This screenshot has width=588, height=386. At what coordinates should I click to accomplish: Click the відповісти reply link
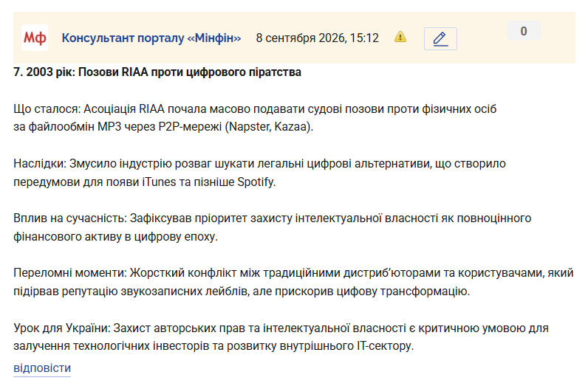[x=42, y=368]
